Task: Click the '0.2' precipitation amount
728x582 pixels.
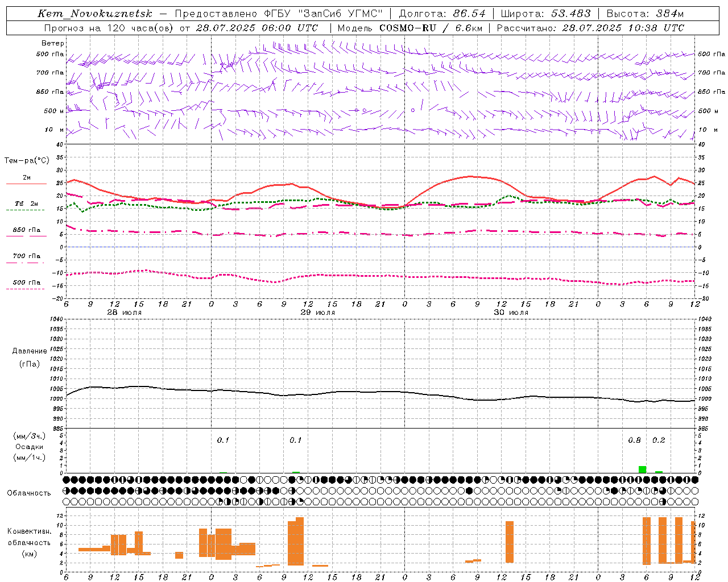Action: (659, 440)
